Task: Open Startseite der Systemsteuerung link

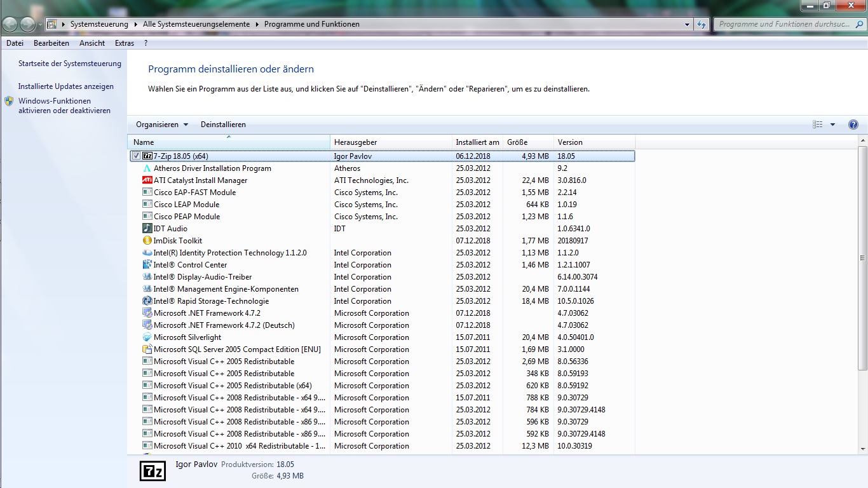Action: pos(70,64)
